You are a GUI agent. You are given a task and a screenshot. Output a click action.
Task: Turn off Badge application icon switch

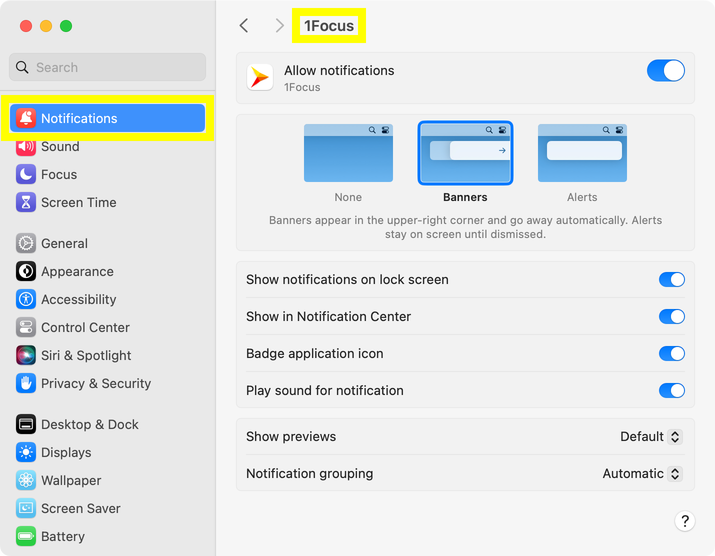point(672,353)
